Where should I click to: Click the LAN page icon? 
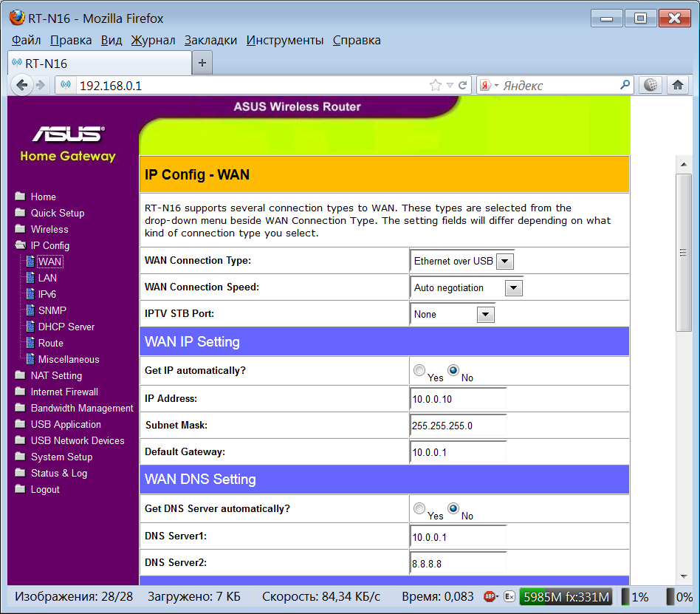30,278
